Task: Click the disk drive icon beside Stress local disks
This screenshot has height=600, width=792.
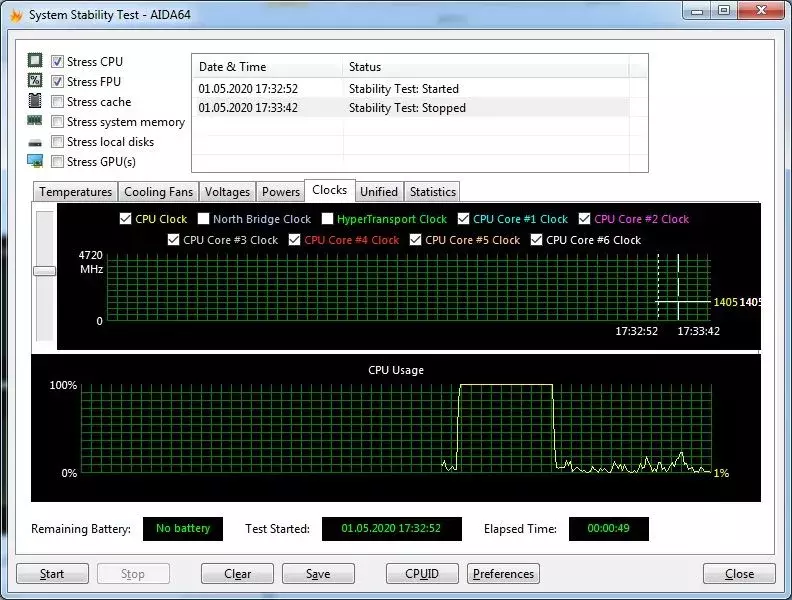Action: click(35, 143)
